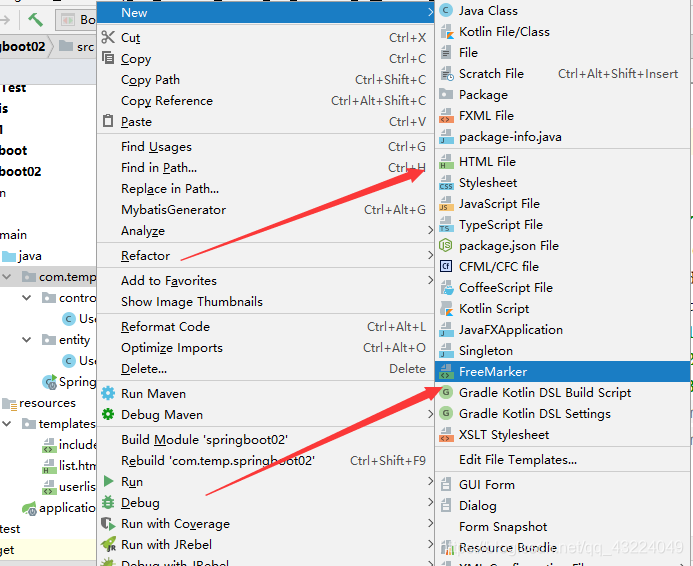Select Find in Path... entry
693x566 pixels.
coord(266,168)
